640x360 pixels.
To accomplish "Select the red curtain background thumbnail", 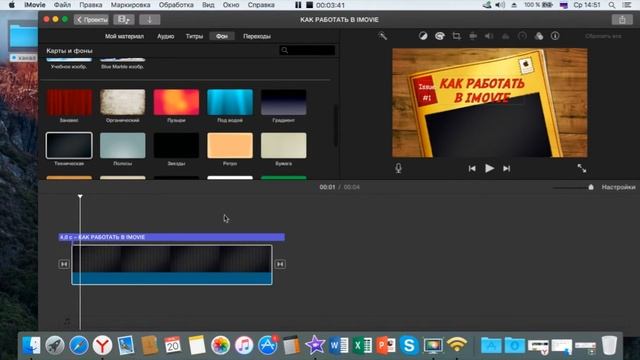I will click(x=69, y=102).
